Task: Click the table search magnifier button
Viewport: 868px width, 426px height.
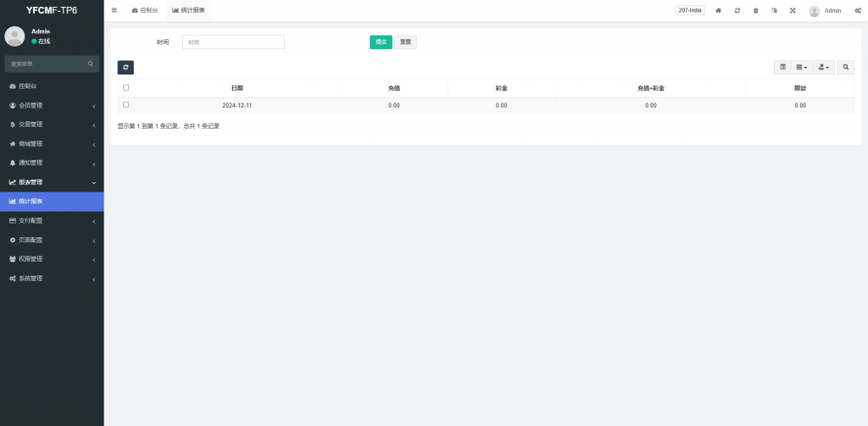Action: point(846,67)
